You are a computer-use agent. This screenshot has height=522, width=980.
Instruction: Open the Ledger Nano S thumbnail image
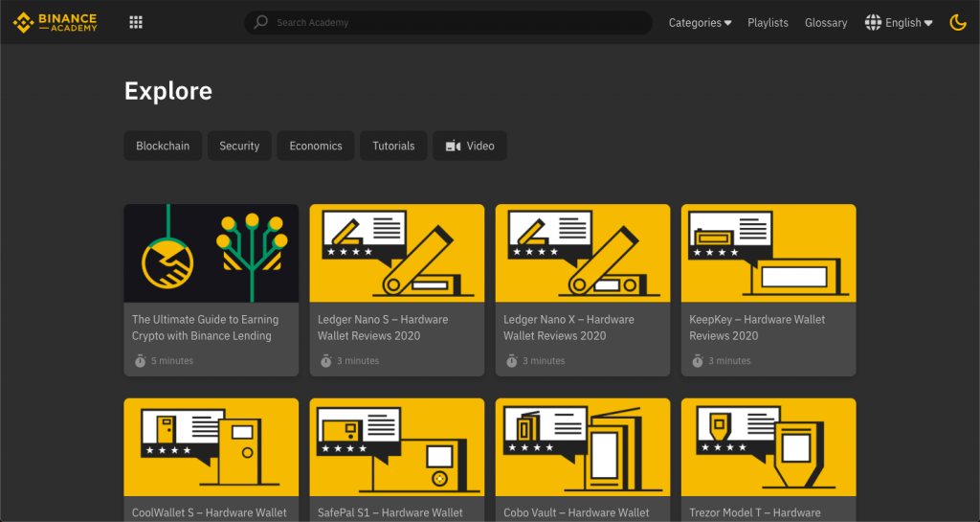coord(397,253)
